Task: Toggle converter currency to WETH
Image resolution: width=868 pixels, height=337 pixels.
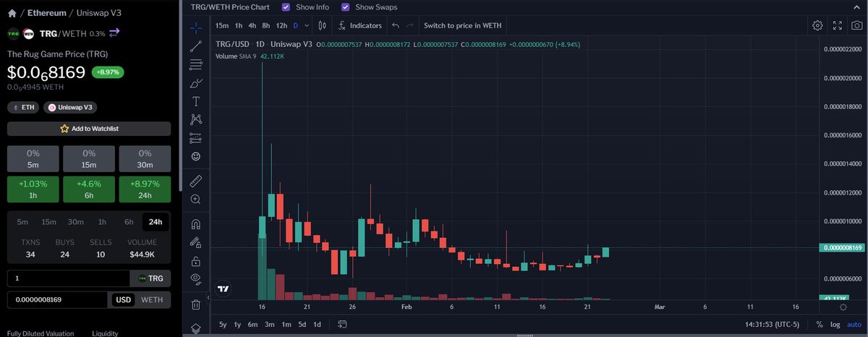Action: pos(151,299)
